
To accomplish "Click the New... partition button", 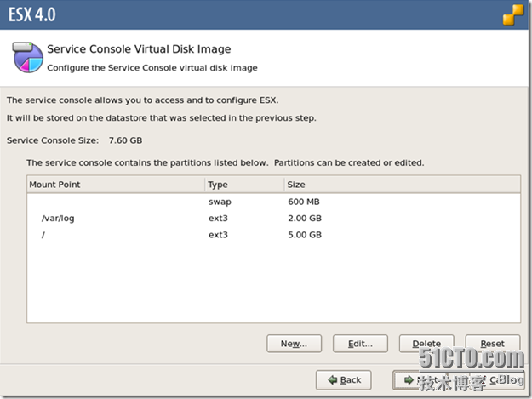I will pos(294,344).
